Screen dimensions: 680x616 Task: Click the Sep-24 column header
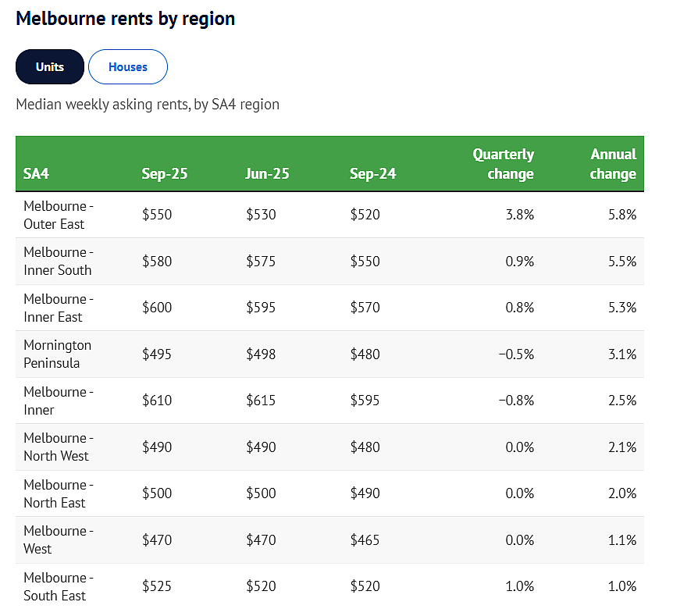373,173
